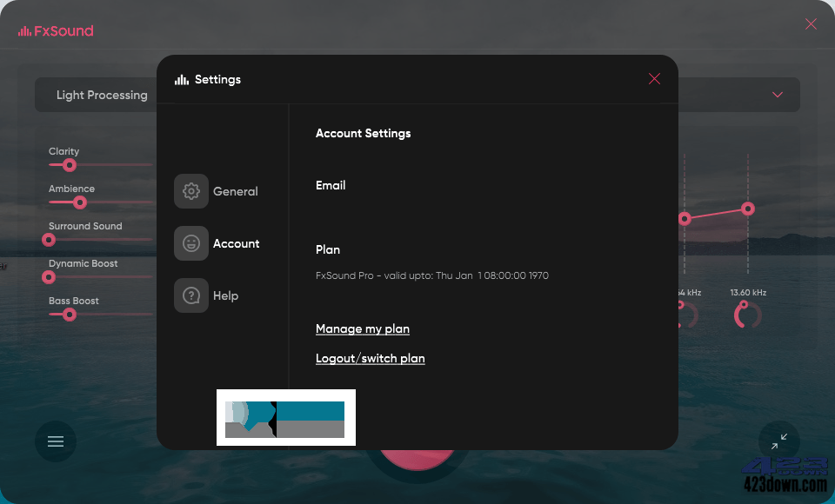The height and width of the screenshot is (504, 835).
Task: Click the Plan label
Action: pos(328,249)
